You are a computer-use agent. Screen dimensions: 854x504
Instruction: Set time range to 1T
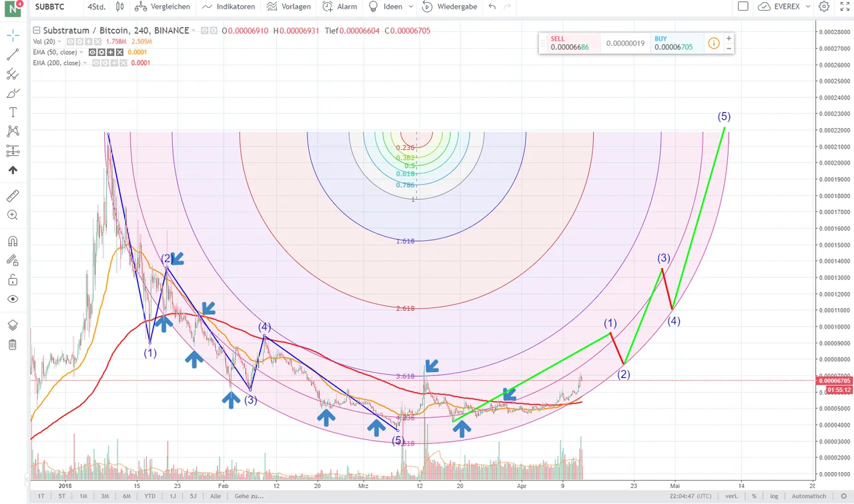[41, 496]
